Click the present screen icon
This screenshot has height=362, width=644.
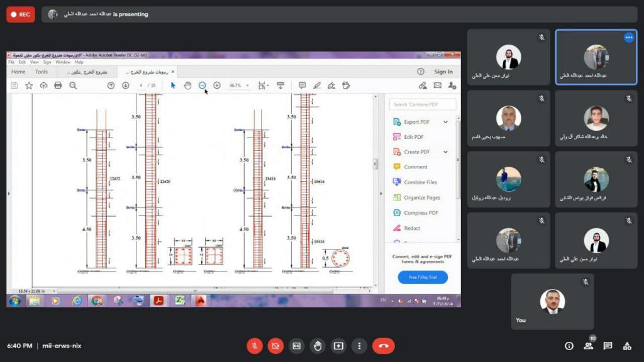338,346
